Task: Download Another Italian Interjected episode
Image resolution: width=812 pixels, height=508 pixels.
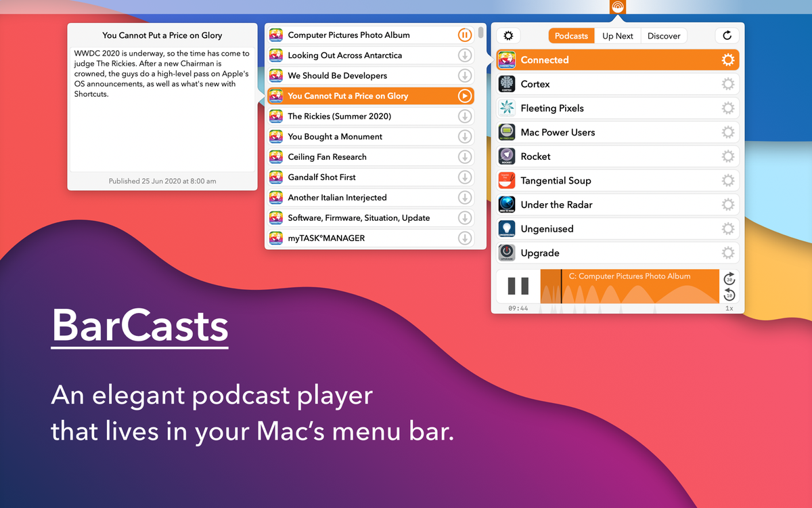Action: point(465,198)
